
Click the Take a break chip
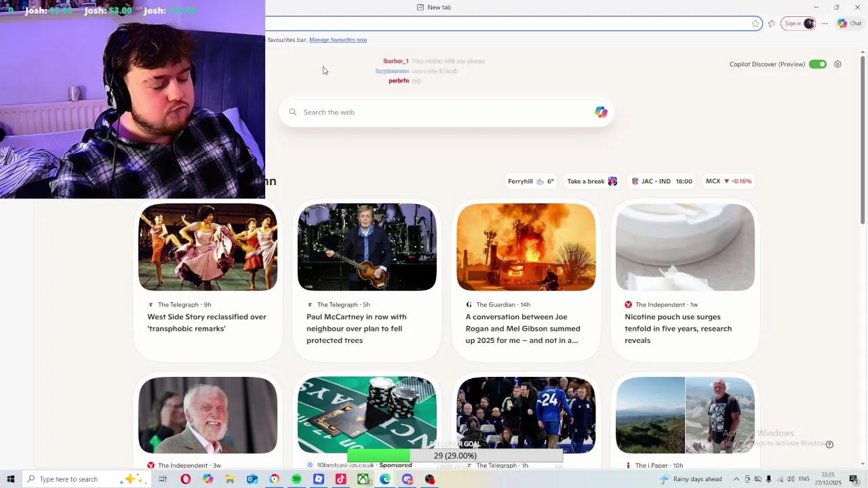pos(592,182)
